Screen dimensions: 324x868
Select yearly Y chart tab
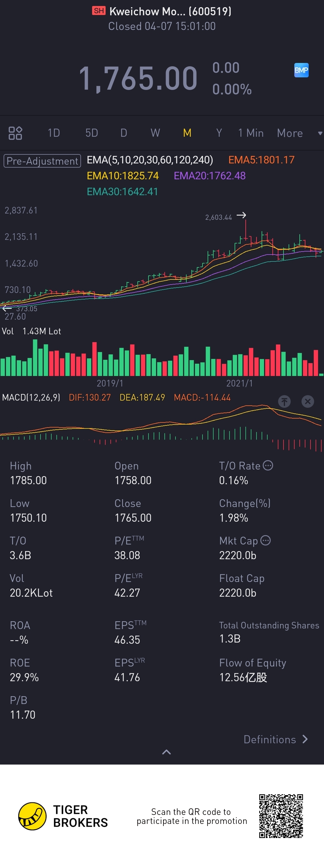tap(219, 133)
